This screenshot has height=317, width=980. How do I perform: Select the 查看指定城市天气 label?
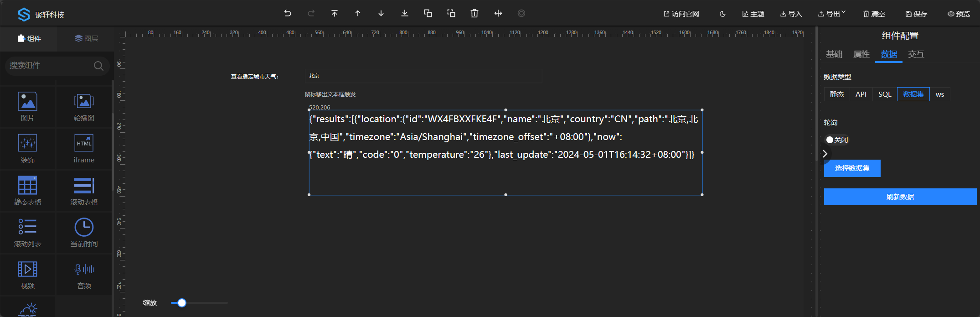click(x=255, y=77)
